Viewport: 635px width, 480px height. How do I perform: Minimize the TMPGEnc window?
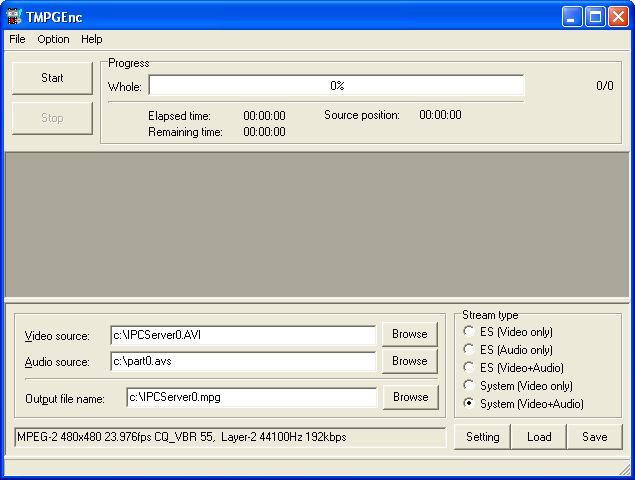(x=572, y=17)
